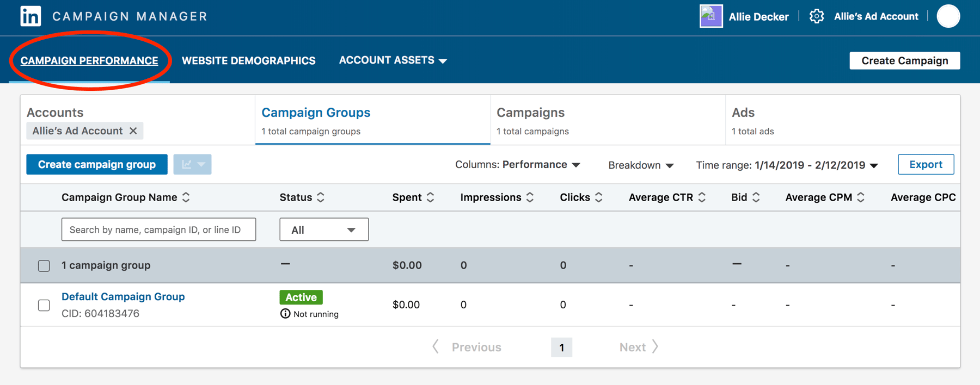This screenshot has width=980, height=385.
Task: Click the Next page chevron
Action: click(x=656, y=346)
